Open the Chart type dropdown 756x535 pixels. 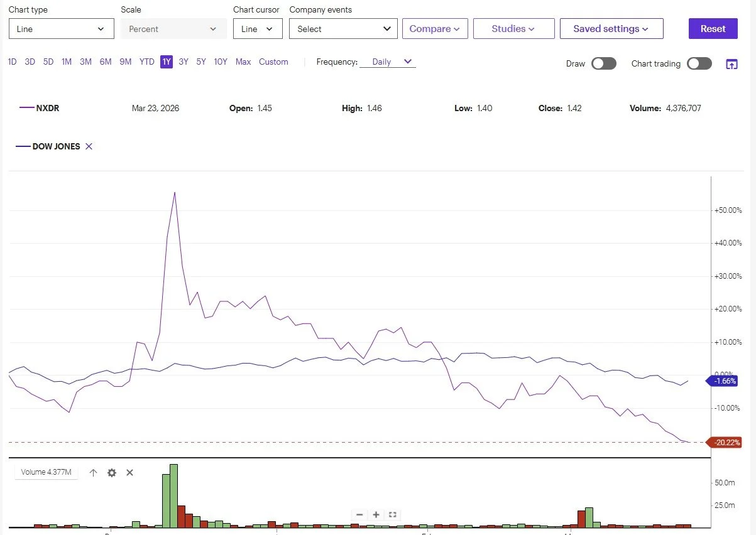[x=61, y=28]
